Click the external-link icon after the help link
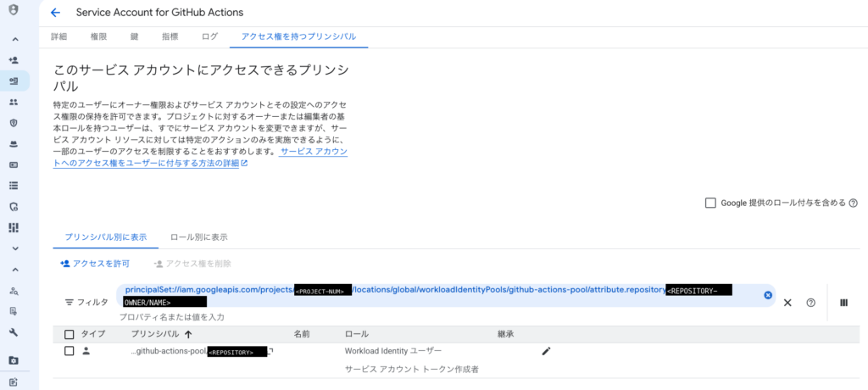This screenshot has width=868, height=390. point(244,164)
